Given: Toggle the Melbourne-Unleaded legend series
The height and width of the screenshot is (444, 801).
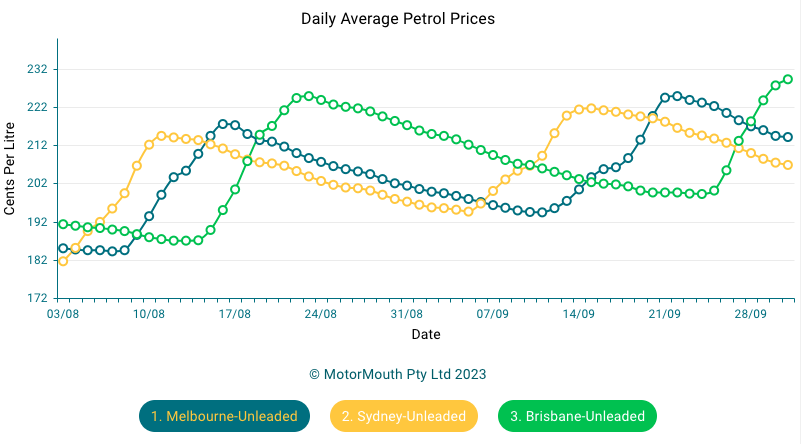Looking at the screenshot, I should [224, 416].
